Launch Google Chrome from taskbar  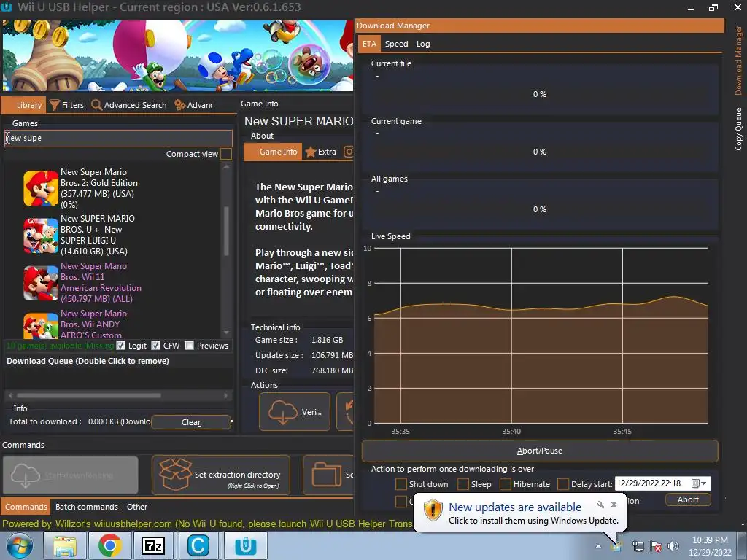tap(109, 545)
